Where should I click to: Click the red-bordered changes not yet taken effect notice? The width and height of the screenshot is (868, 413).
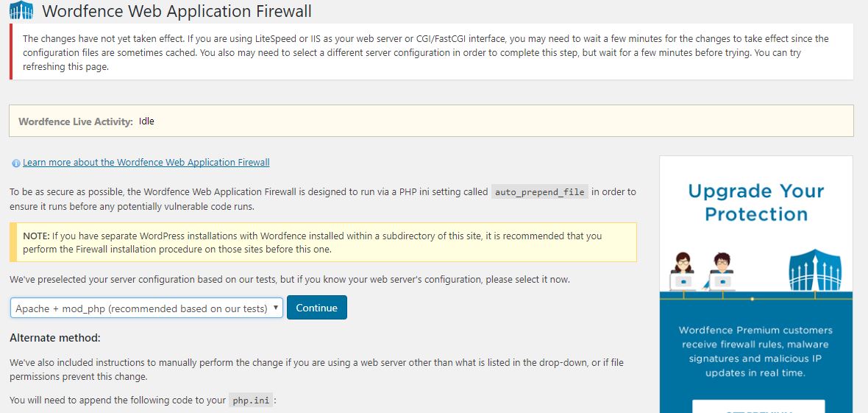431,53
